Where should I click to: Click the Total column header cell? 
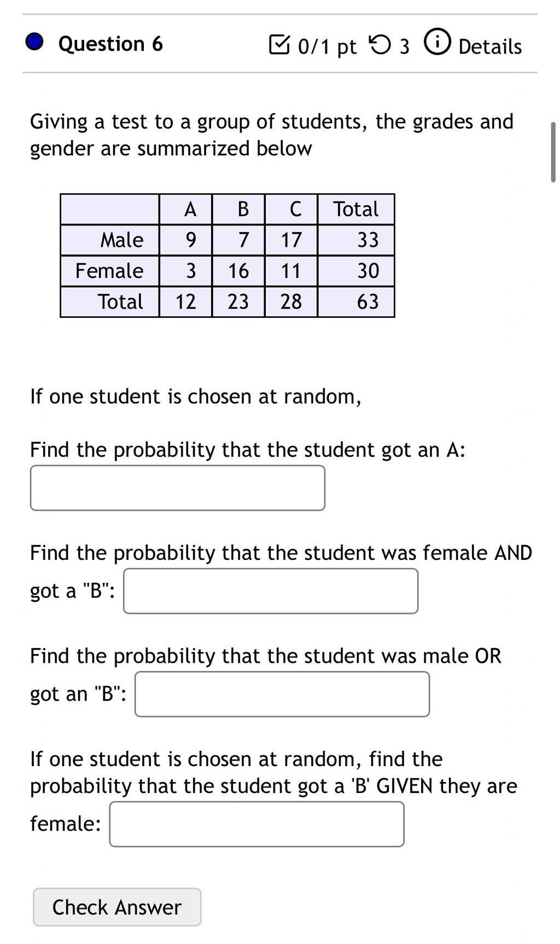pos(356,209)
